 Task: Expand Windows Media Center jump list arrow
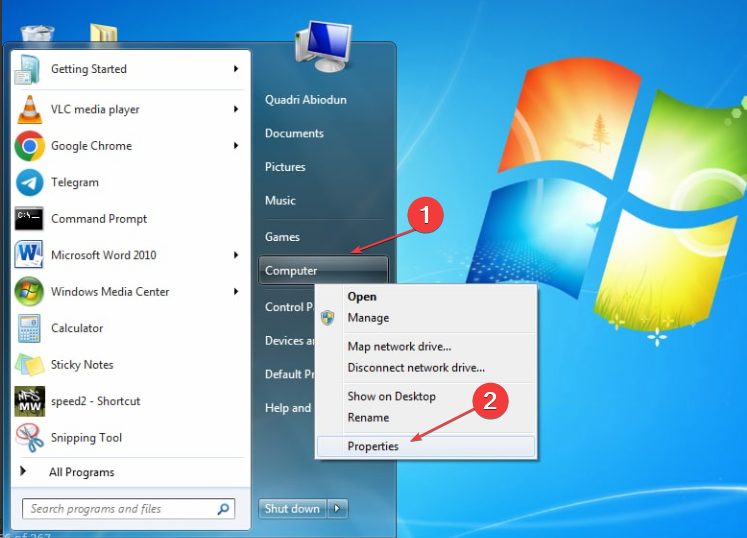click(236, 291)
